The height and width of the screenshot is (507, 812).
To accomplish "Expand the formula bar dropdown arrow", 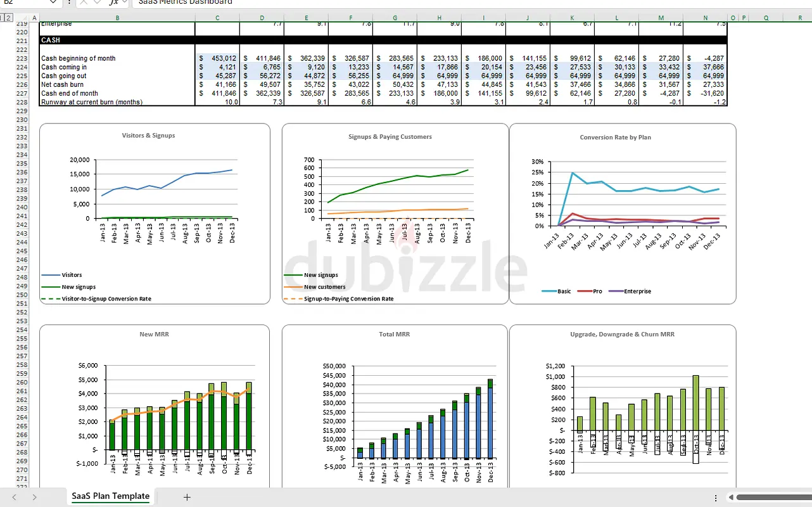I will pos(125,3).
